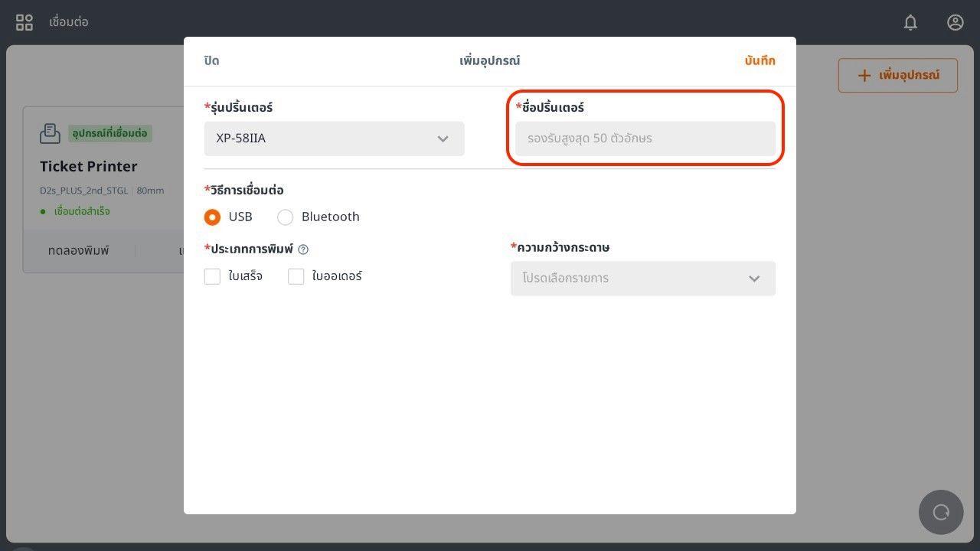Click the printer icon on the device card
The image size is (980, 551).
point(50,133)
